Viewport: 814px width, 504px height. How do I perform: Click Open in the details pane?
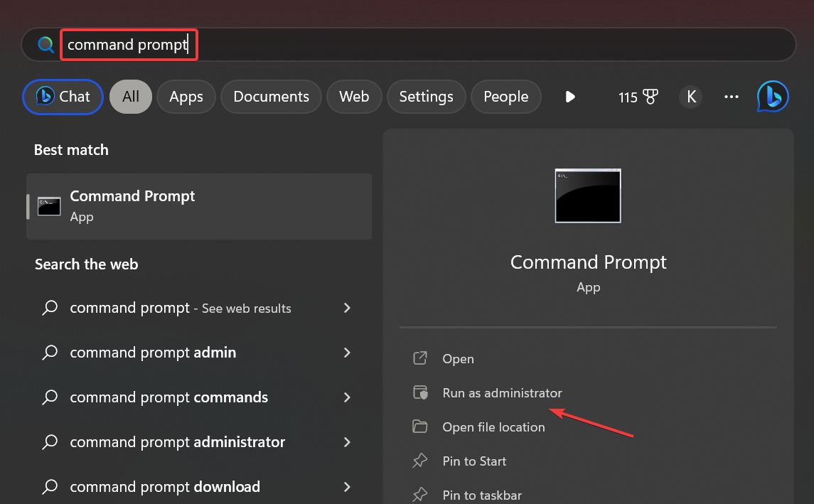(x=458, y=359)
